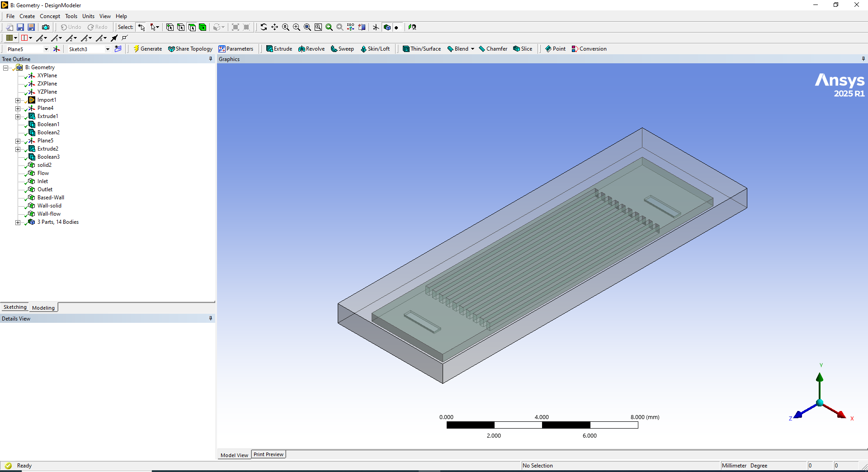Click the image capture camera icon
This screenshot has height=472, width=868.
(46, 27)
